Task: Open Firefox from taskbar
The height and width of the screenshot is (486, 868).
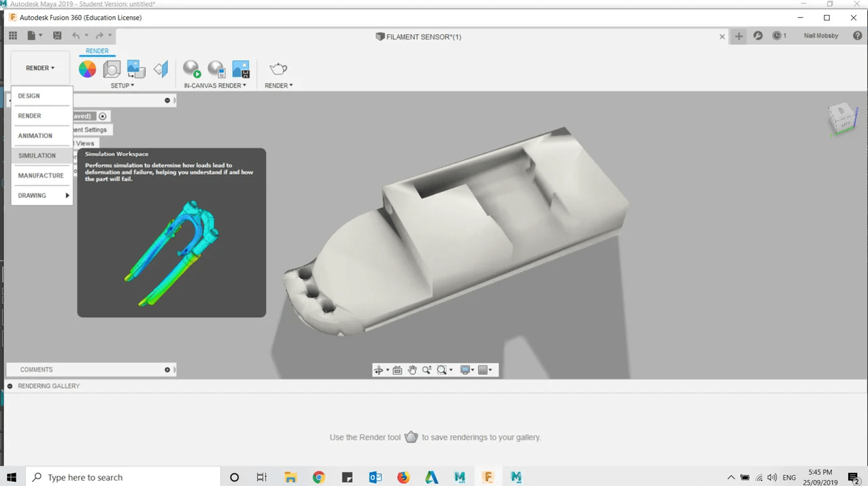Action: (403, 477)
